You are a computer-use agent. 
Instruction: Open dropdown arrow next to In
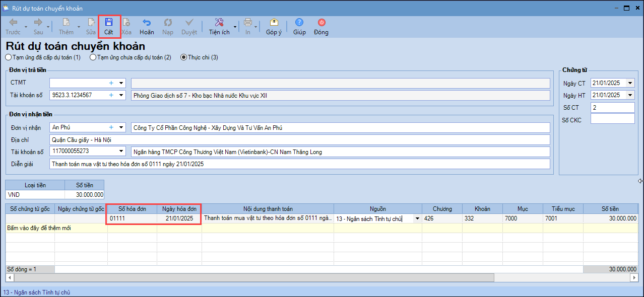click(256, 27)
